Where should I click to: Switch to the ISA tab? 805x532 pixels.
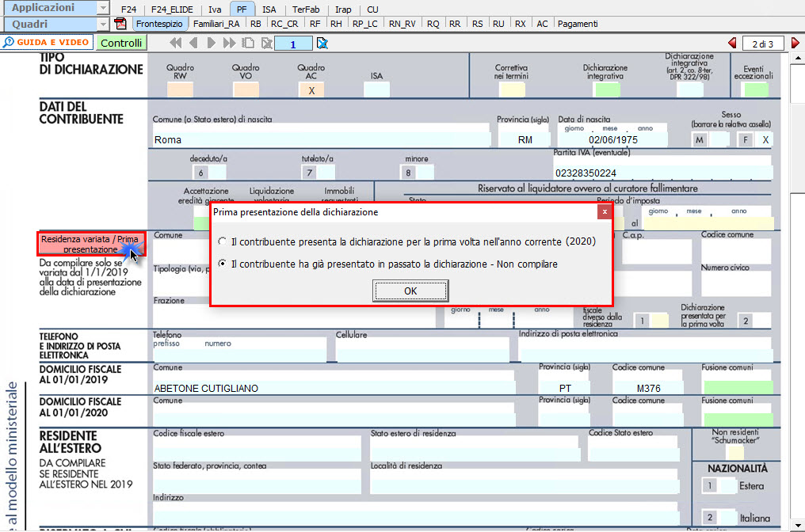tap(269, 9)
